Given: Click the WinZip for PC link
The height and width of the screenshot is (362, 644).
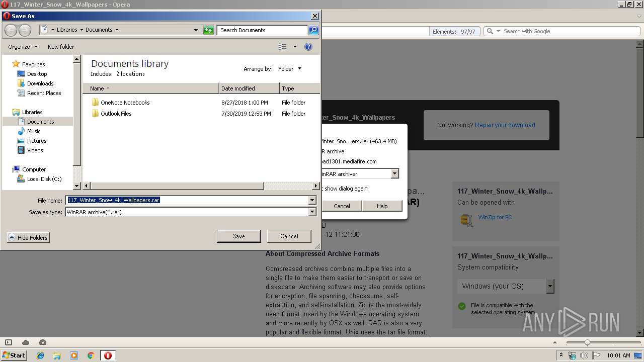Looking at the screenshot, I should coord(495,217).
